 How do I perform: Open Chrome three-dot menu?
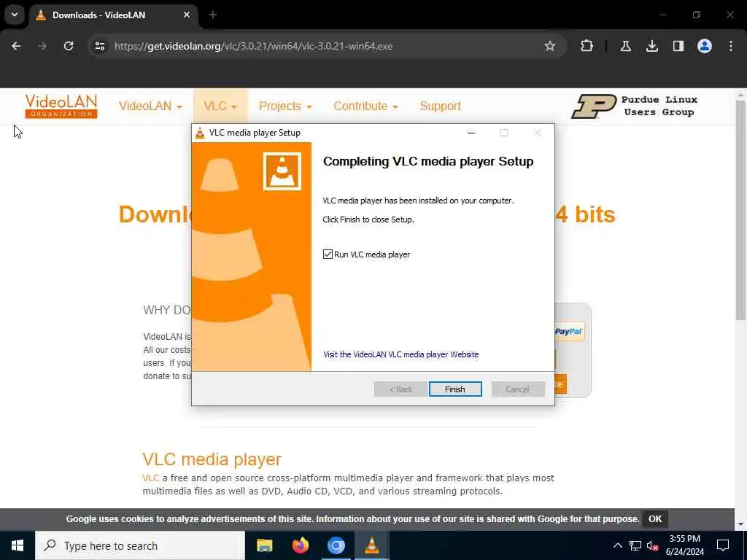pyautogui.click(x=731, y=46)
